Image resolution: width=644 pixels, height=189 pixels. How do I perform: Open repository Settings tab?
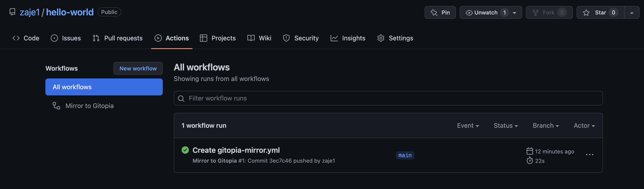coord(395,38)
